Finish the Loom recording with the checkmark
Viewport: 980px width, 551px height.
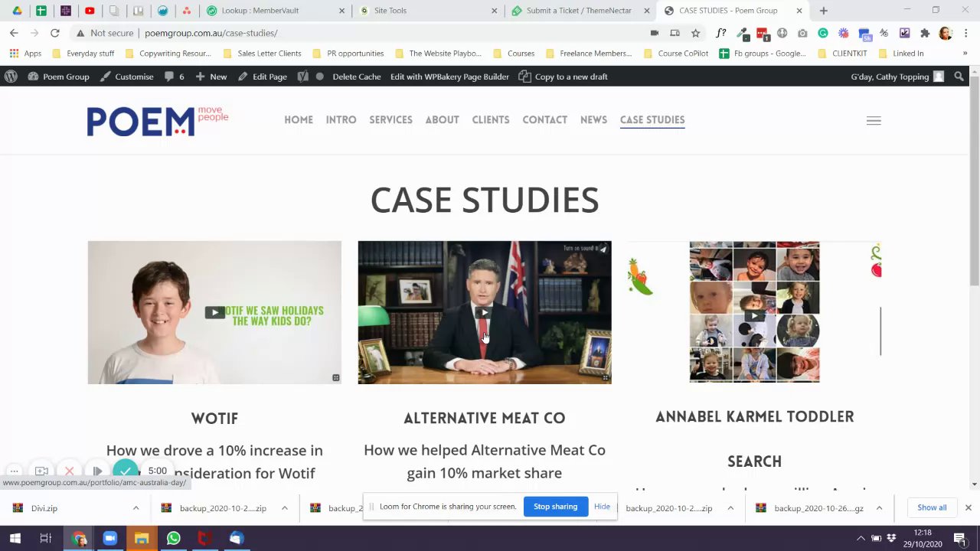point(126,471)
